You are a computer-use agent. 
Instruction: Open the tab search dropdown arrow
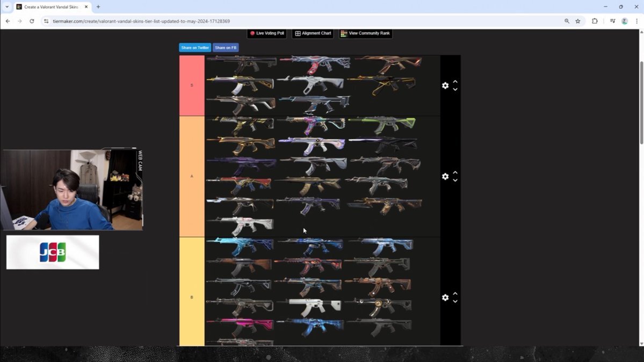point(7,7)
